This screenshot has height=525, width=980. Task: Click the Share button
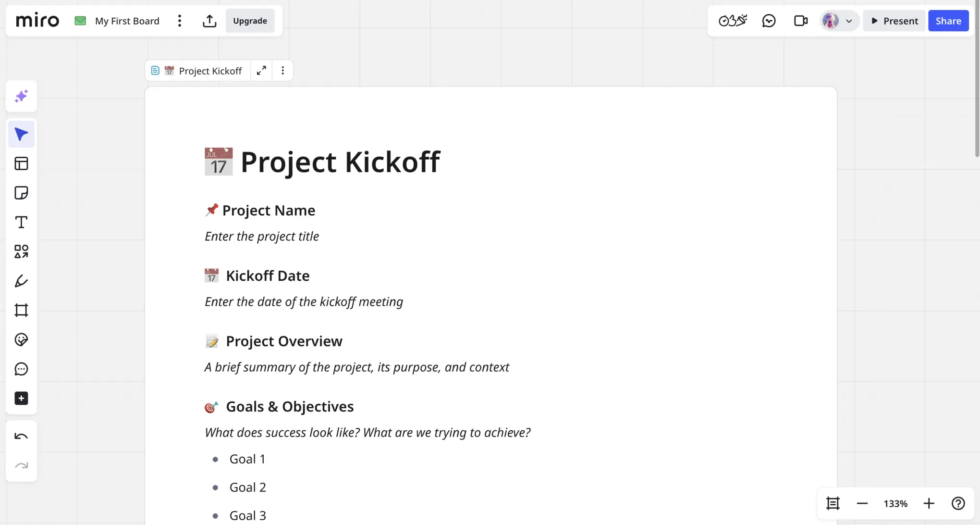[948, 21]
